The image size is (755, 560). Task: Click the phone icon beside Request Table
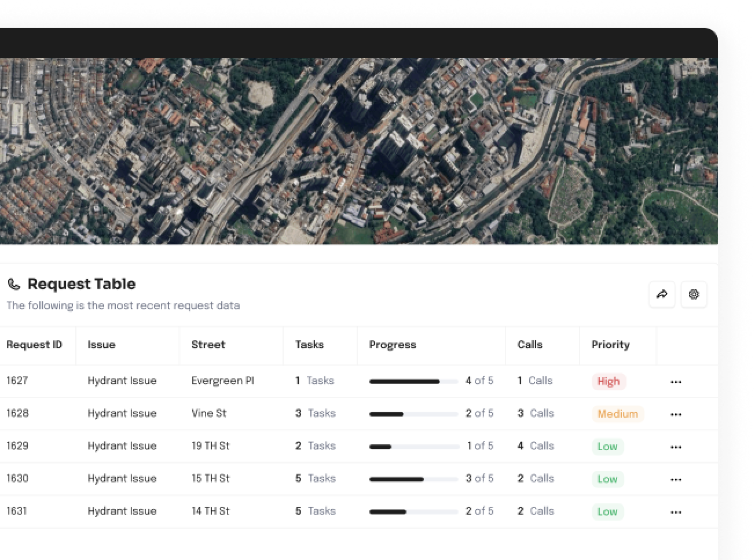click(13, 284)
